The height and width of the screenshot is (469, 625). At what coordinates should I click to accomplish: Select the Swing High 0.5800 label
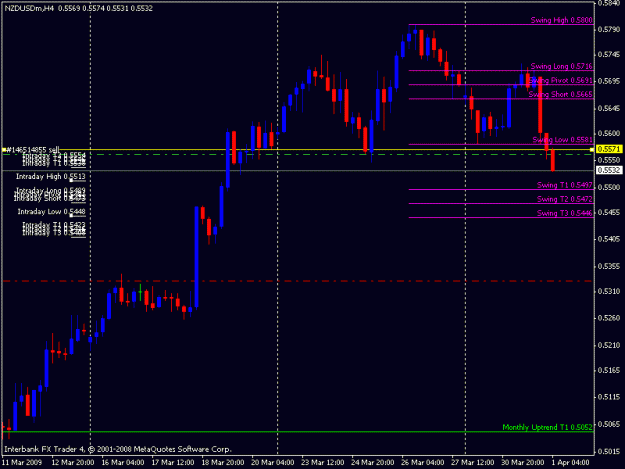click(x=561, y=20)
